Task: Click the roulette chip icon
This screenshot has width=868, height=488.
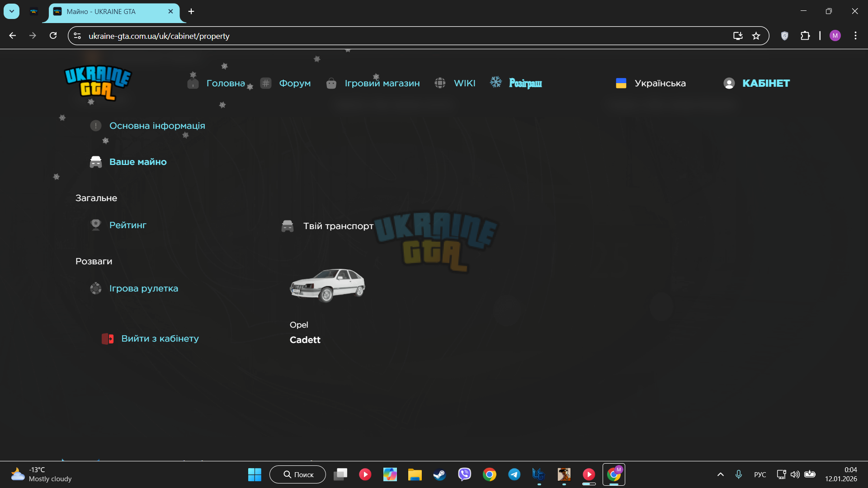Action: pyautogui.click(x=95, y=288)
